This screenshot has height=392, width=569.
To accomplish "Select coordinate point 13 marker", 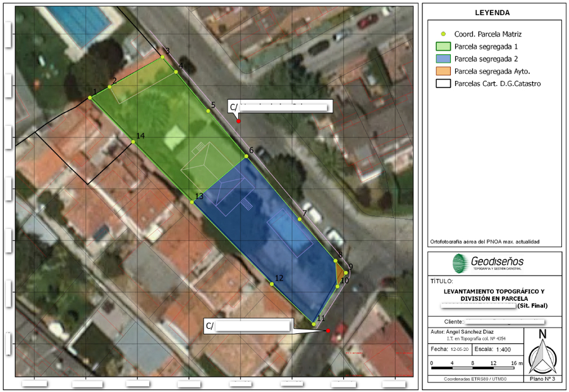I will 192,202.
